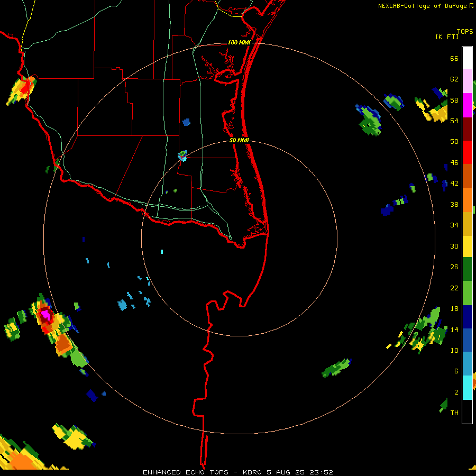The image size is (476, 476).
Task: Pick the yellow swatch in the color scale
Action: [467, 246]
